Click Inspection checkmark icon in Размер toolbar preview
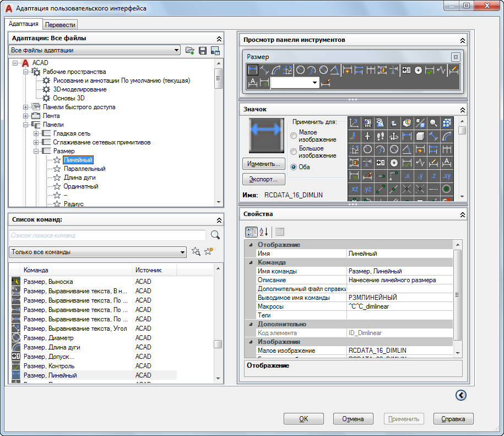The width and height of the screenshot is (504, 436). (x=430, y=69)
